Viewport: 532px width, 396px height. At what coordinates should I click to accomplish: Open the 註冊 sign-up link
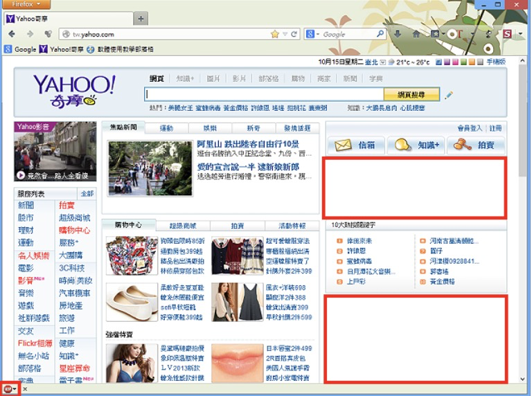click(495, 128)
